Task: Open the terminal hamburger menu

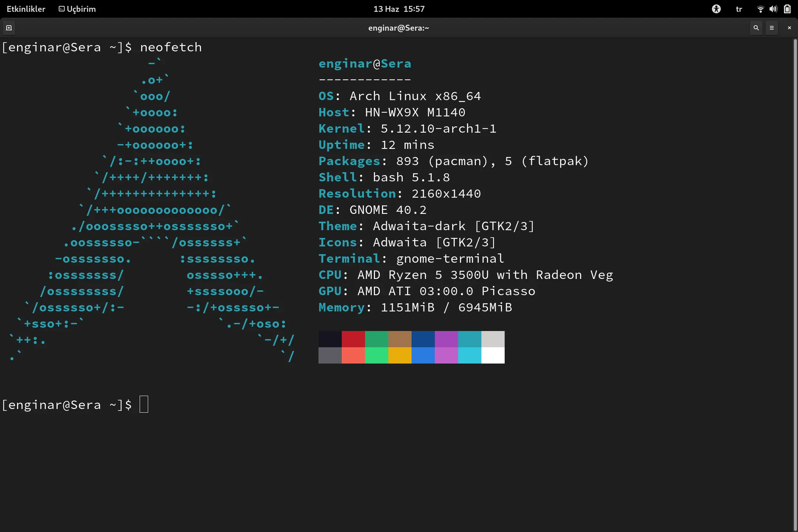Action: [x=772, y=28]
